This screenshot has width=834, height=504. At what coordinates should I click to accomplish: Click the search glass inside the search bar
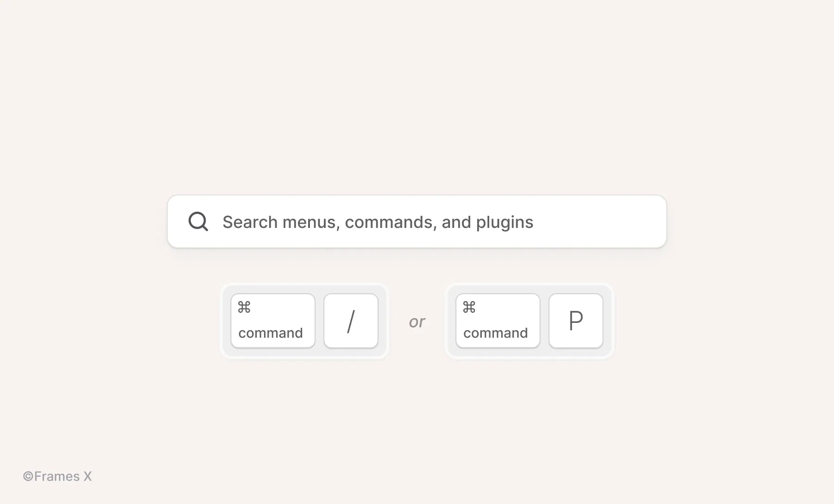pos(198,222)
